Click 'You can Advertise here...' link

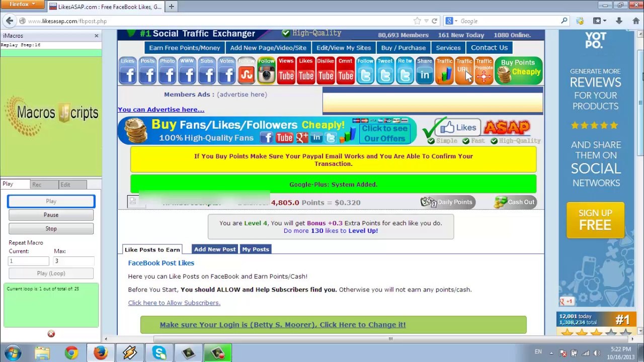click(x=161, y=110)
